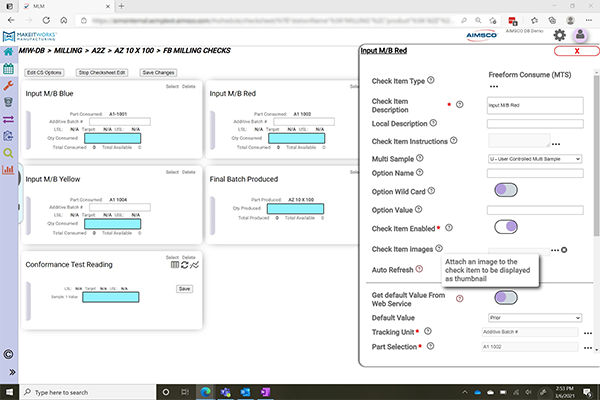The height and width of the screenshot is (400, 600).
Task: Click help icon next to Check Item Instructions
Action: tap(453, 140)
